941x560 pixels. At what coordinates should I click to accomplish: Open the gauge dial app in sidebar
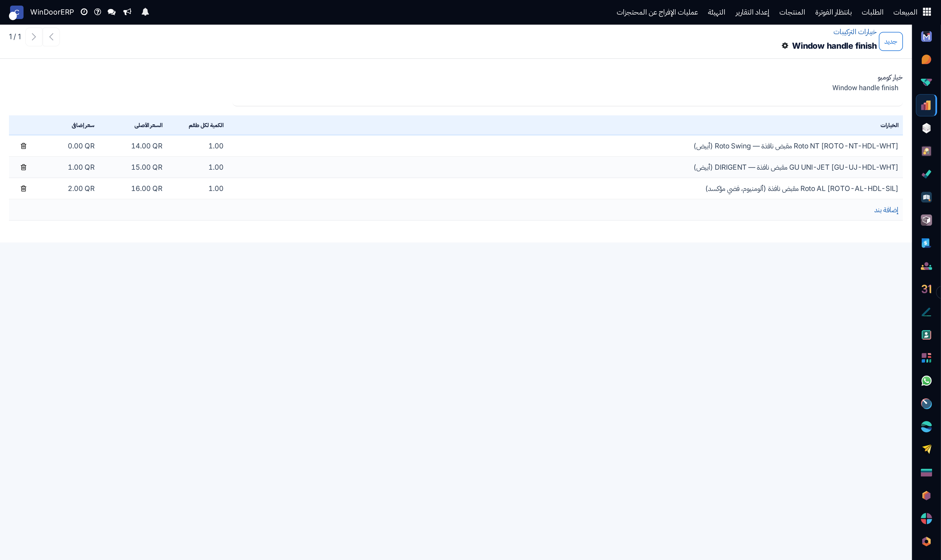pyautogui.click(x=926, y=404)
